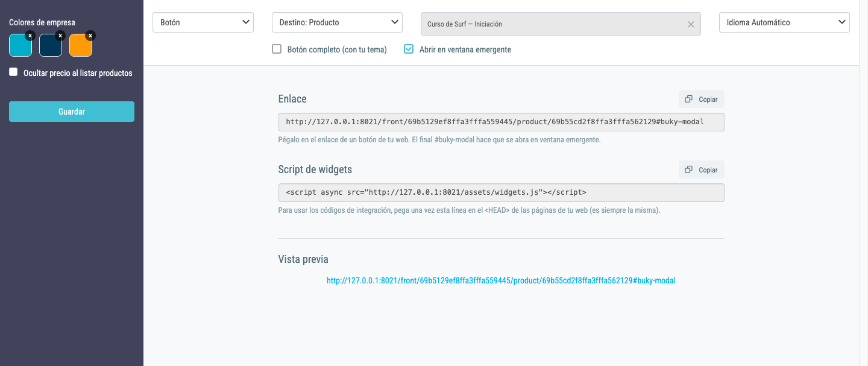
Task: Toggle Ocultar precio al listar productos checkbox
Action: tap(13, 72)
